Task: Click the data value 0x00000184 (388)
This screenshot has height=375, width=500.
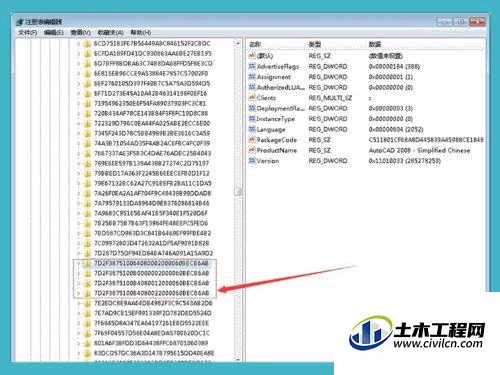Action: tap(394, 66)
